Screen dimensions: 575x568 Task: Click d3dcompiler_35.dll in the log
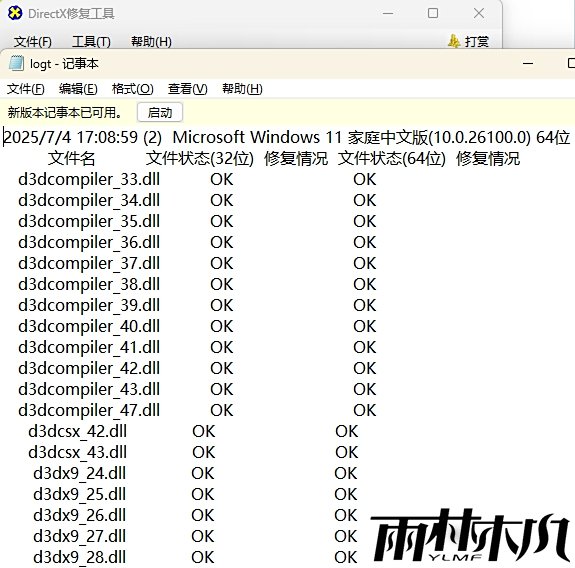(89, 222)
